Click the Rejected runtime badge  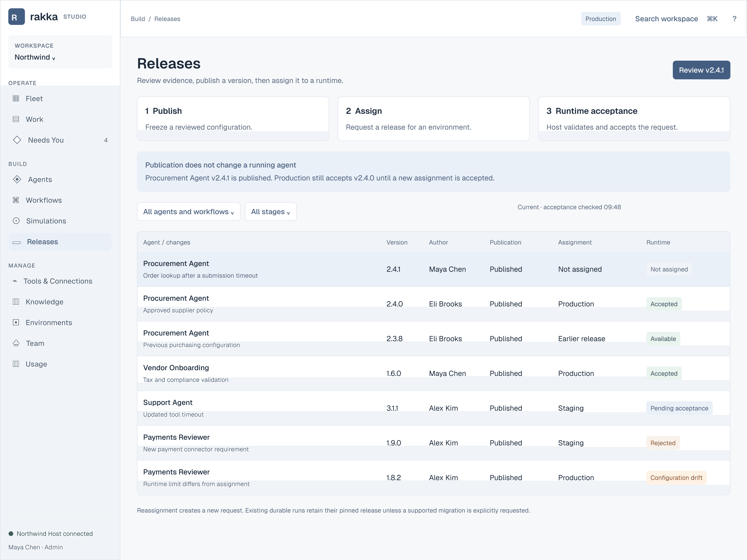(x=663, y=443)
